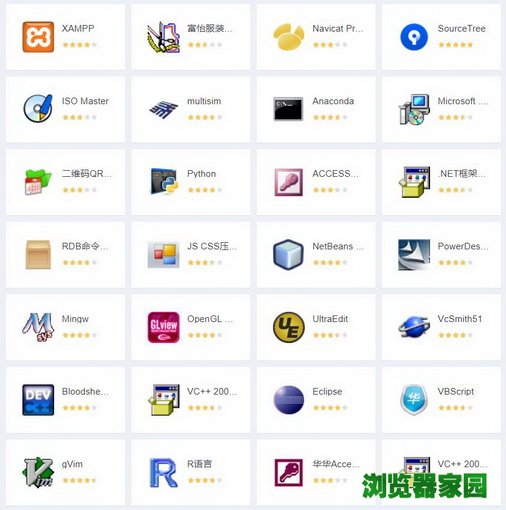Open the Bloodshed DEV C++ icon
This screenshot has height=510, width=506.
click(x=38, y=400)
